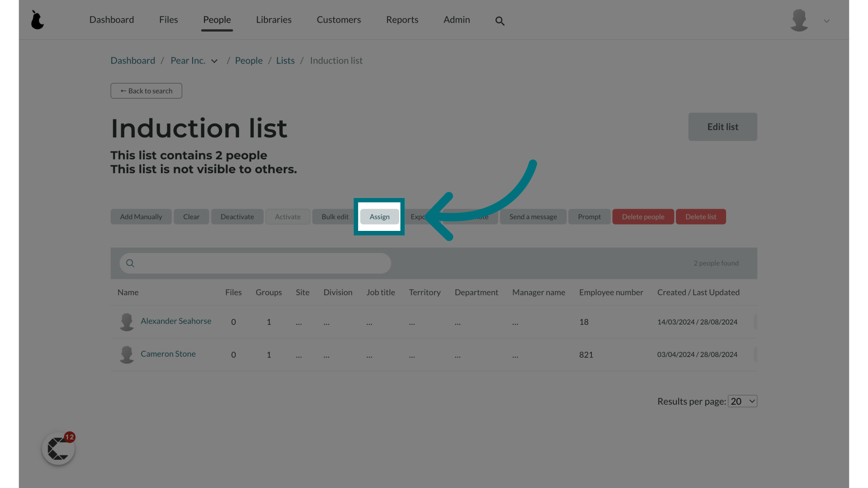Click the Assign button
Screen dimensions: 868x488
379,216
